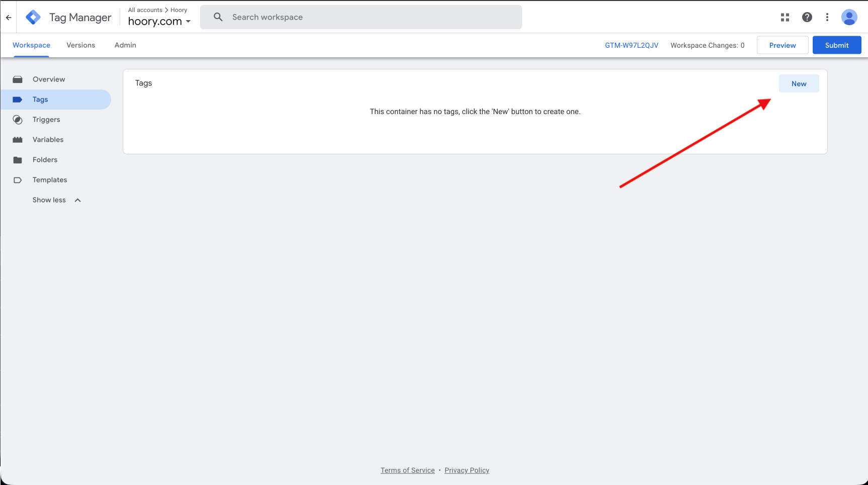Click the Hoory breadcrumb
This screenshot has height=485, width=868.
coord(179,10)
